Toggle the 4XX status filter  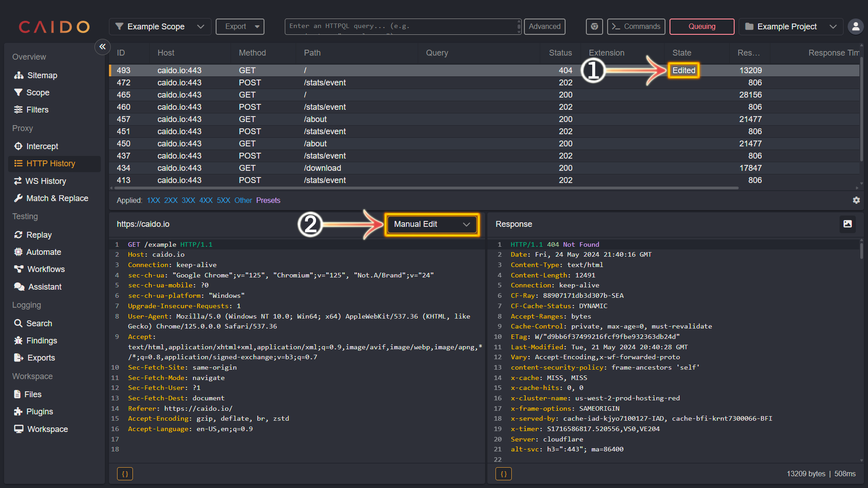tap(206, 201)
